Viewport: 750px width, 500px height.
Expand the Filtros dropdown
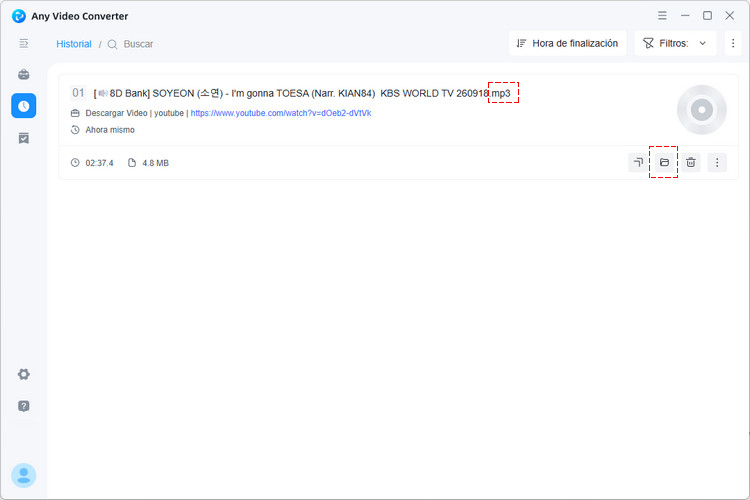pyautogui.click(x=675, y=44)
